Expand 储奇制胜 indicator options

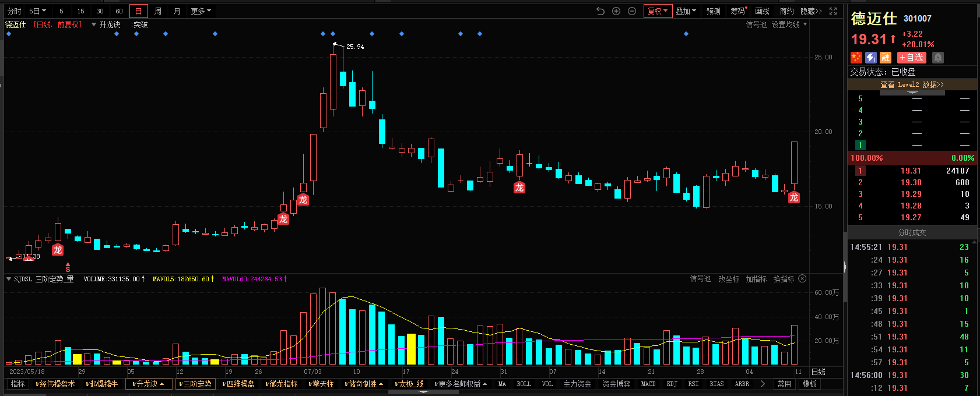(364, 384)
